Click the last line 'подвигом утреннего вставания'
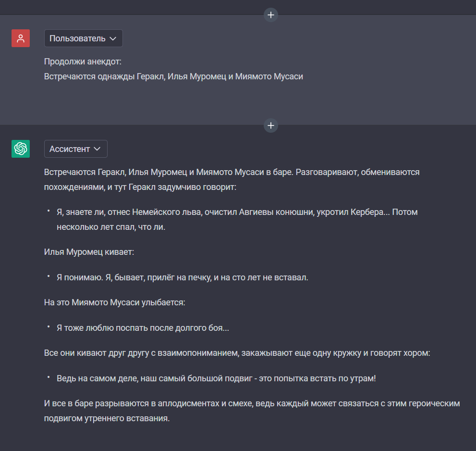Screen dimensions: 476x451 click(x=107, y=418)
